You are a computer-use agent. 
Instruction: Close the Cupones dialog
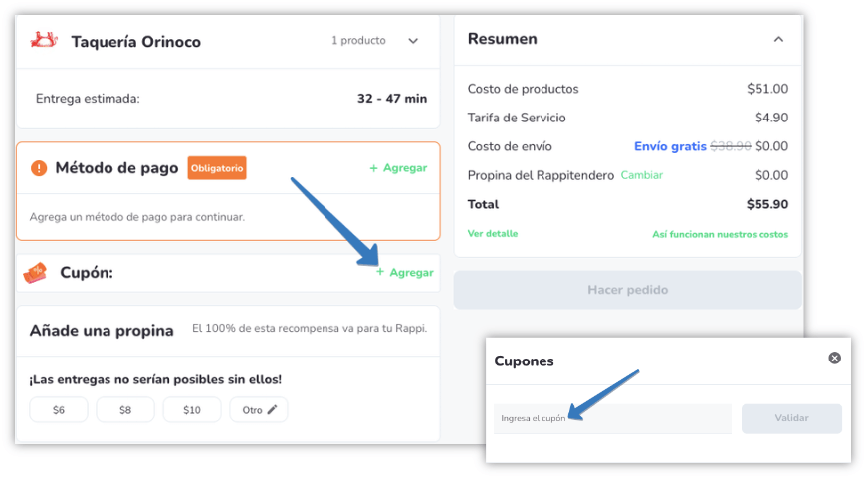(835, 358)
